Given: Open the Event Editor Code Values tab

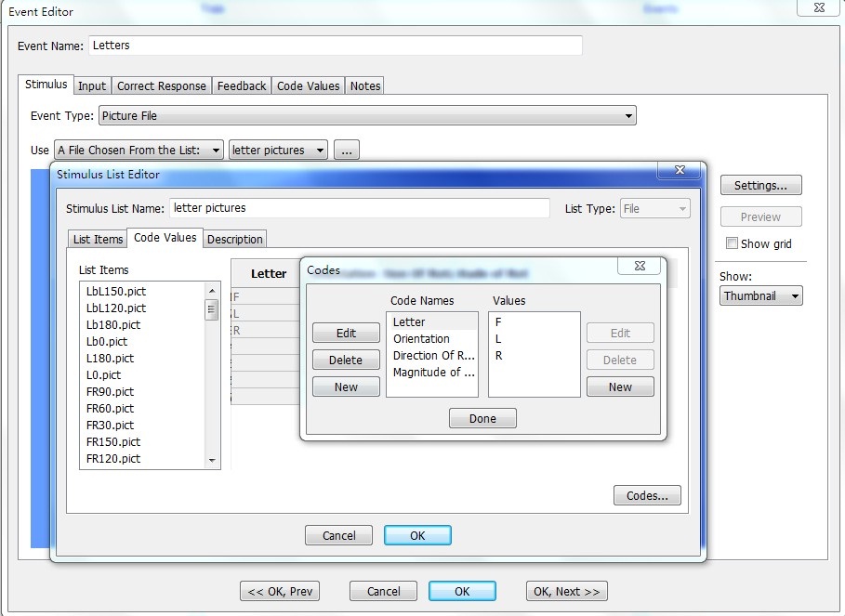Looking at the screenshot, I should (309, 86).
